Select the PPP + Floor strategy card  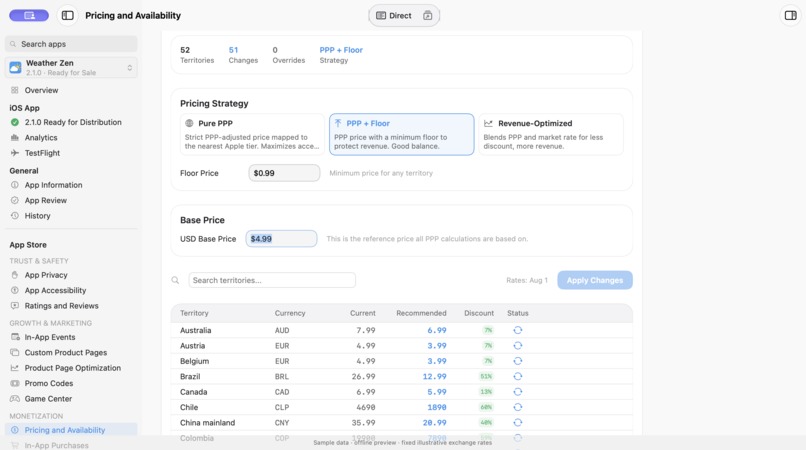401,134
